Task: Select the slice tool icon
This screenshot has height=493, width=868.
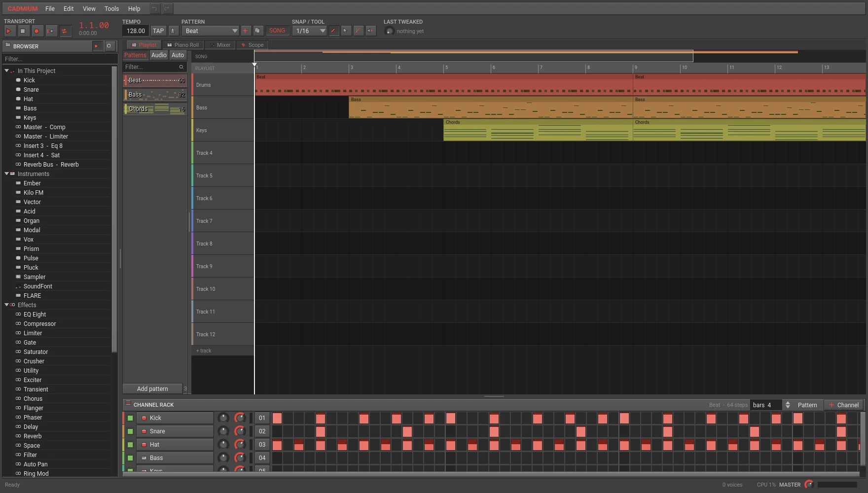Action: point(359,31)
